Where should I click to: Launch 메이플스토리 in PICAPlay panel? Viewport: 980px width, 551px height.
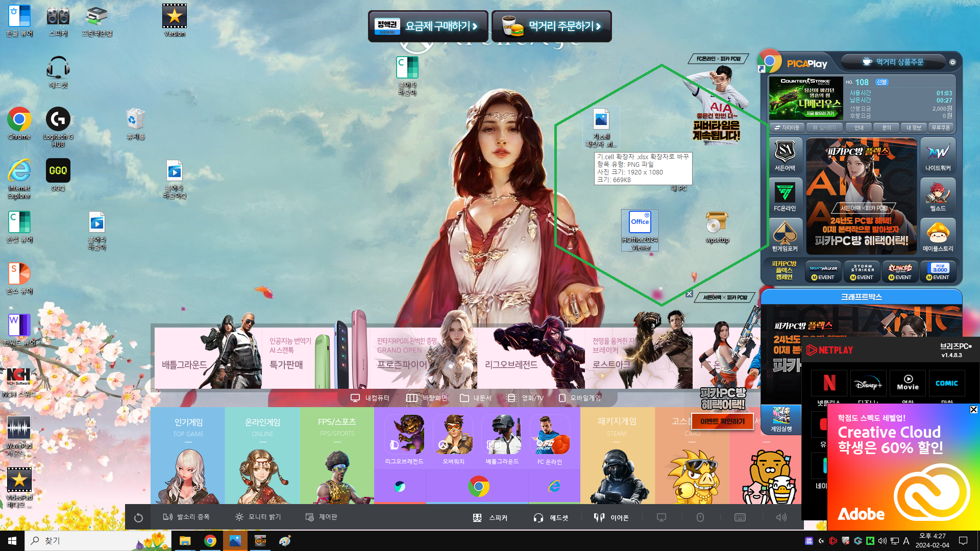tap(938, 236)
